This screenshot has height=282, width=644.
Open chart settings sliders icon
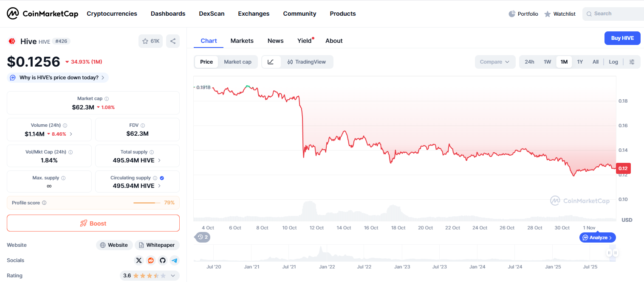(x=632, y=62)
